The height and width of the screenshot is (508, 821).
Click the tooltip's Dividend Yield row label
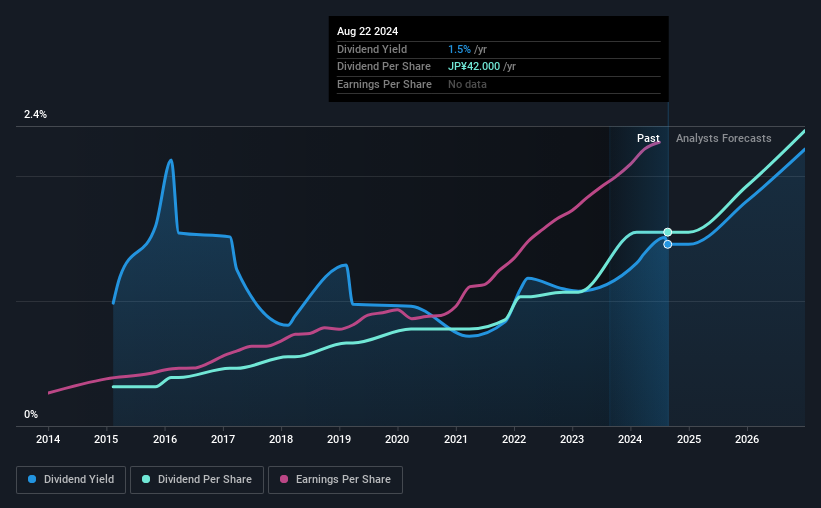pos(372,49)
